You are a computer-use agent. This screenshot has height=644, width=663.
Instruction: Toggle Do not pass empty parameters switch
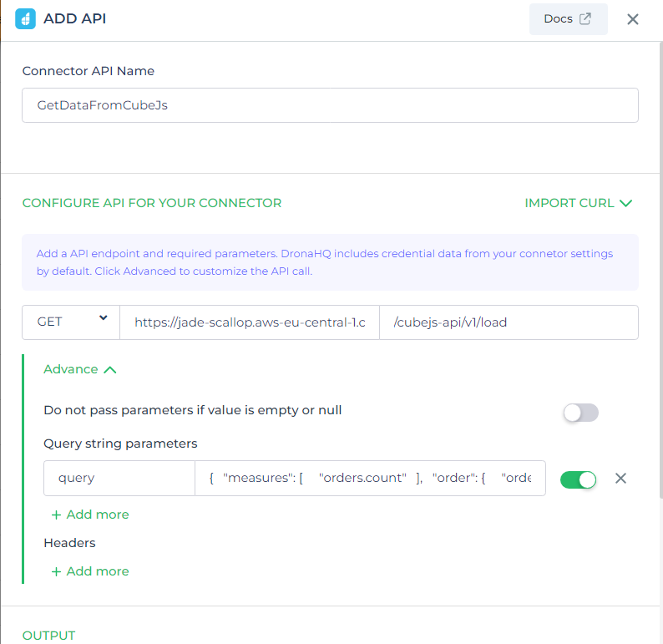(x=580, y=412)
